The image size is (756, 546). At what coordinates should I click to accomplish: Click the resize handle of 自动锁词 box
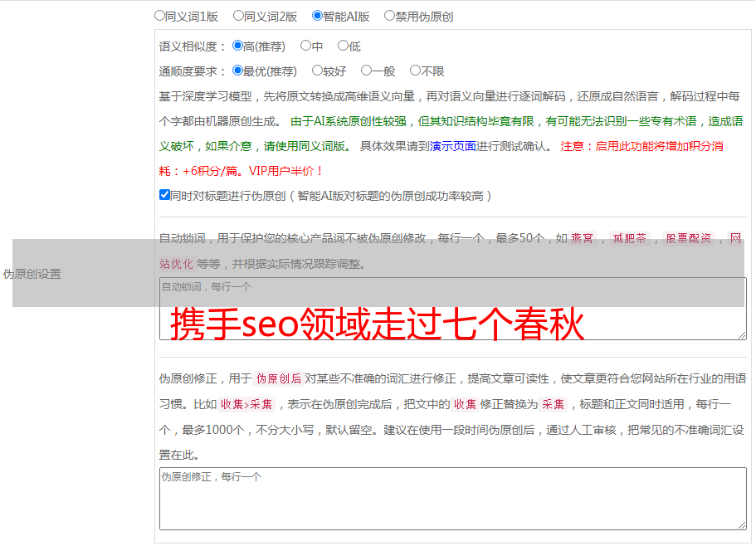pos(742,335)
